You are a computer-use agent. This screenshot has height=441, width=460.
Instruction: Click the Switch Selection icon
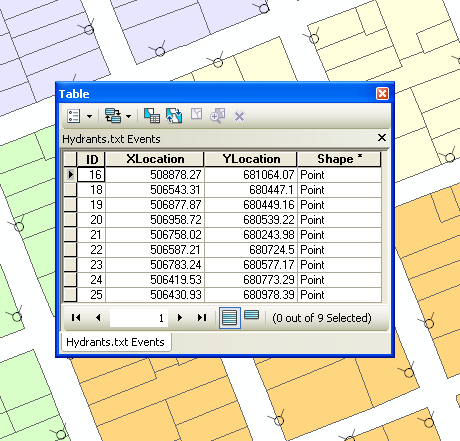[x=174, y=116]
